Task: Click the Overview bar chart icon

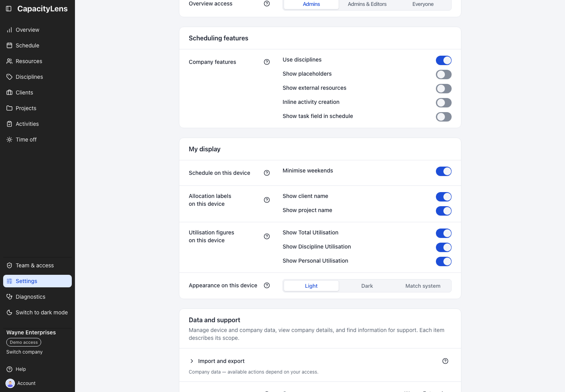Action: coord(9,30)
